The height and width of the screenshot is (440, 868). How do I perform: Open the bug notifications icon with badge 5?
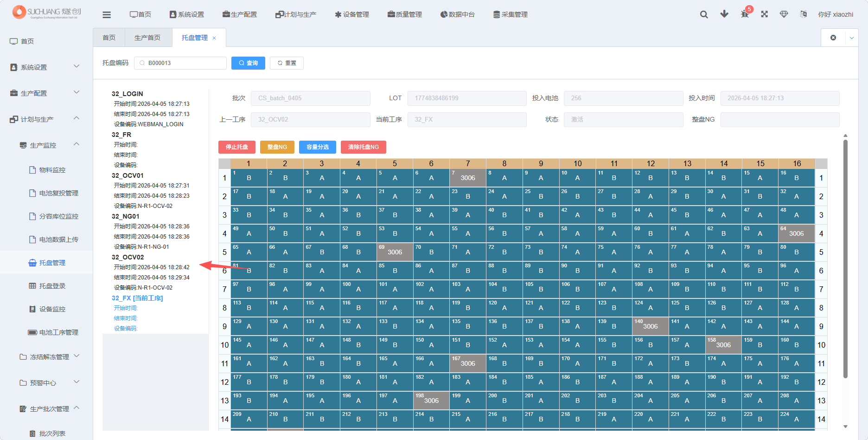[x=745, y=14]
